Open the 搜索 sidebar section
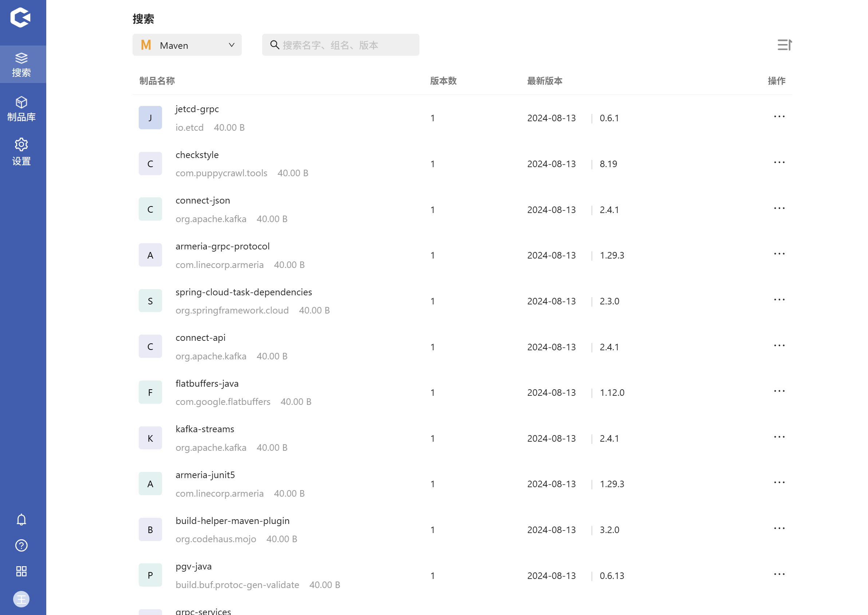Viewport: 868px width, 615px height. click(x=21, y=65)
